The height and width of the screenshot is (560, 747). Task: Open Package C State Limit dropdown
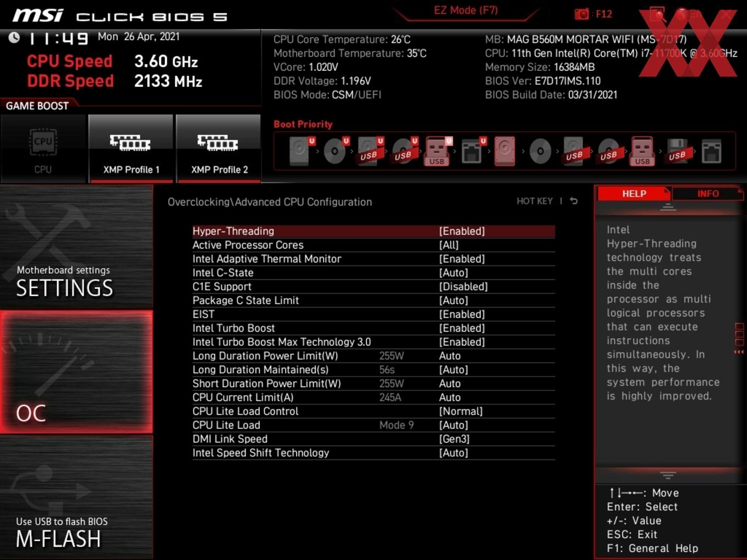(x=454, y=300)
